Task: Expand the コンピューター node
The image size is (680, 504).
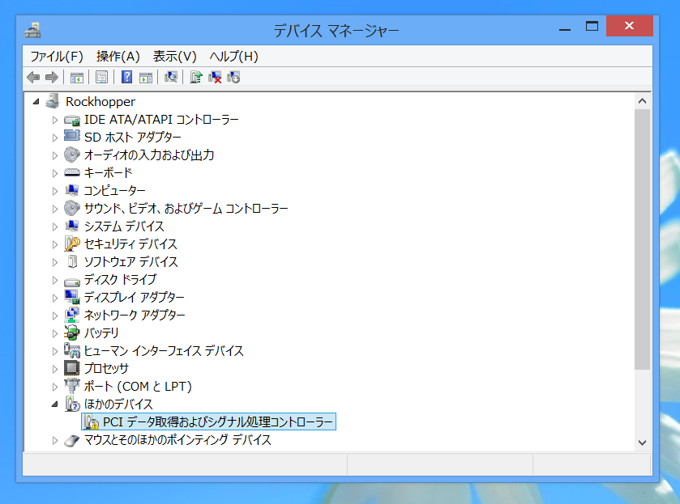Action: (x=55, y=191)
